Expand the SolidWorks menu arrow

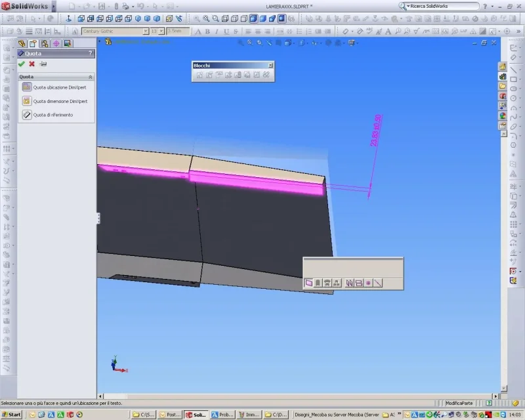tap(53, 6)
